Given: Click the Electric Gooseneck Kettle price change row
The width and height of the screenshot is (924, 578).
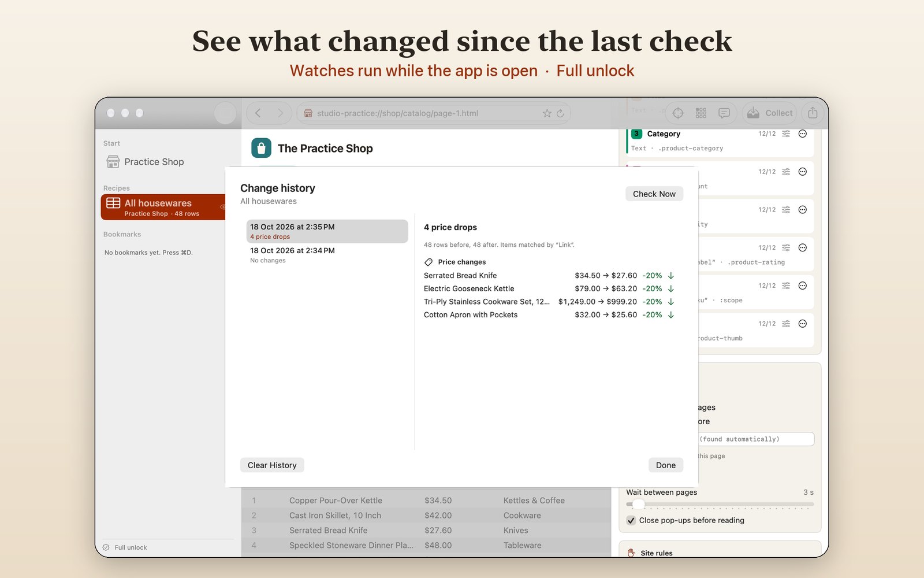Looking at the screenshot, I should [549, 288].
